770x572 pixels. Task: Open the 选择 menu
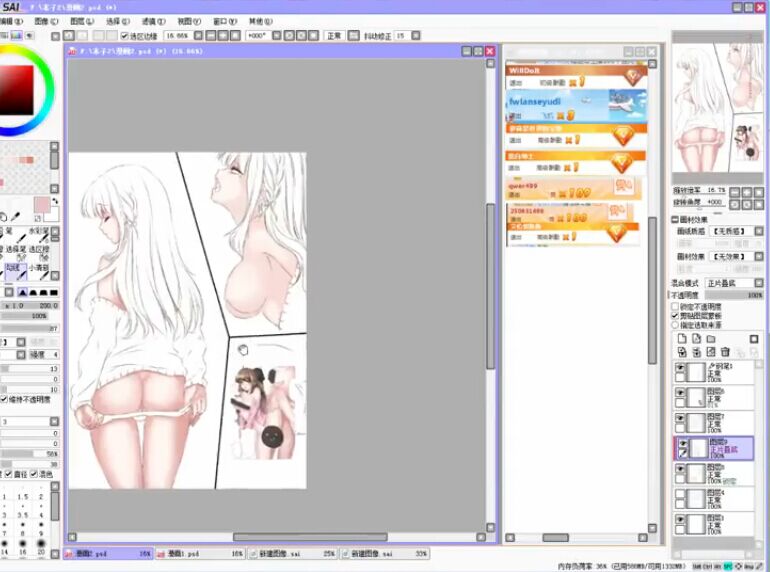pos(118,21)
